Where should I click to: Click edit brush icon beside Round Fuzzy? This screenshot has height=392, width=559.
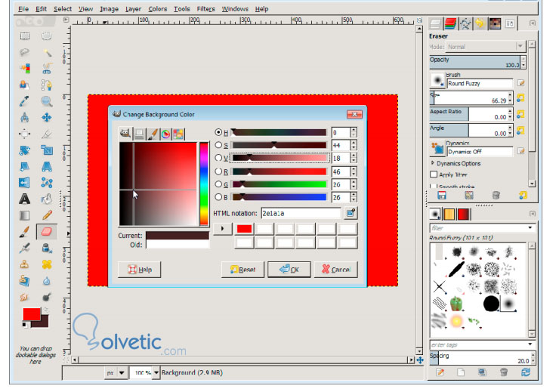521,83
